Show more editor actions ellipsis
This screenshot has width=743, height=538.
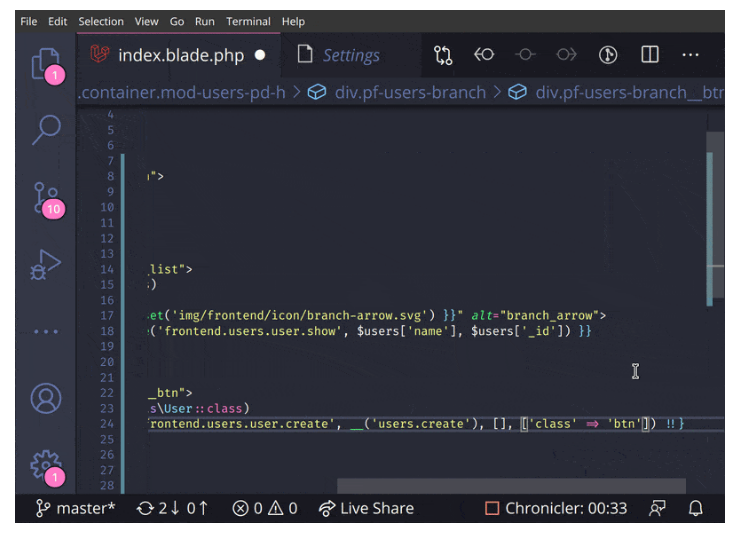point(690,55)
